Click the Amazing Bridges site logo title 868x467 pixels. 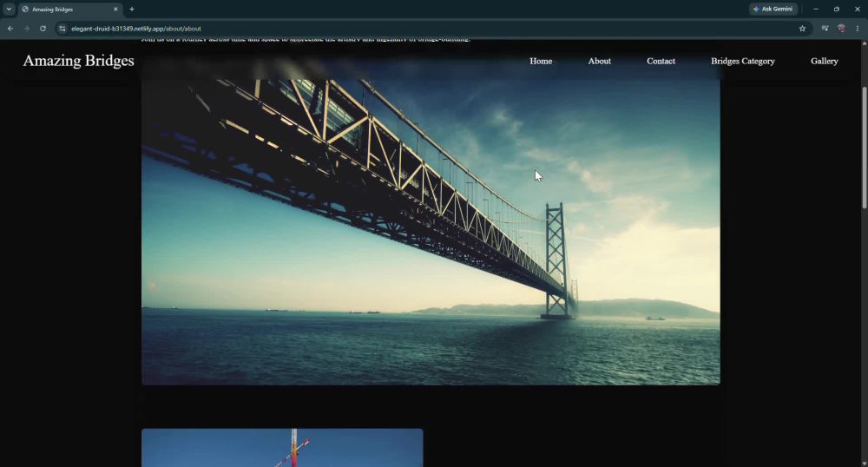pos(79,60)
